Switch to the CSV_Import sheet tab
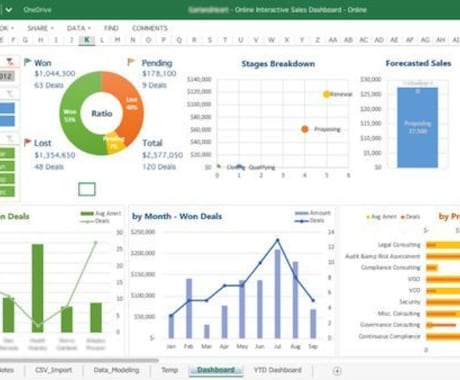Viewport: 460px width, 380px height. tap(53, 370)
